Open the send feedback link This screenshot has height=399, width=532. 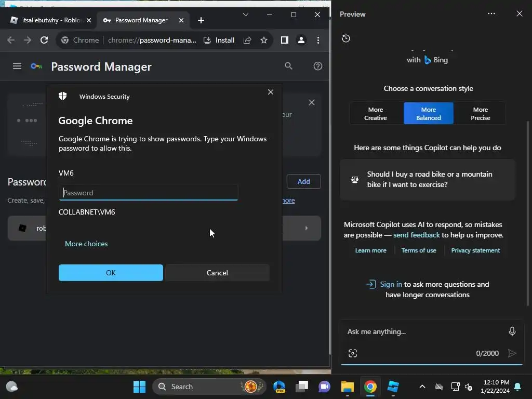pyautogui.click(x=416, y=235)
